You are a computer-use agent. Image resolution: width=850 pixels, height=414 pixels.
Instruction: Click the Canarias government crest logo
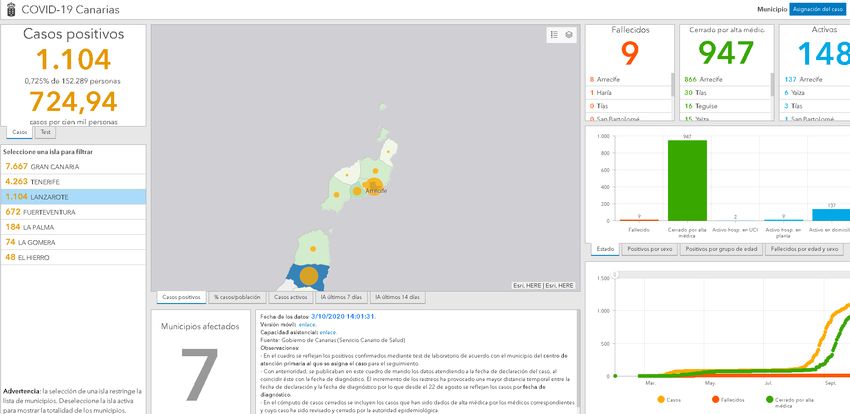point(9,9)
